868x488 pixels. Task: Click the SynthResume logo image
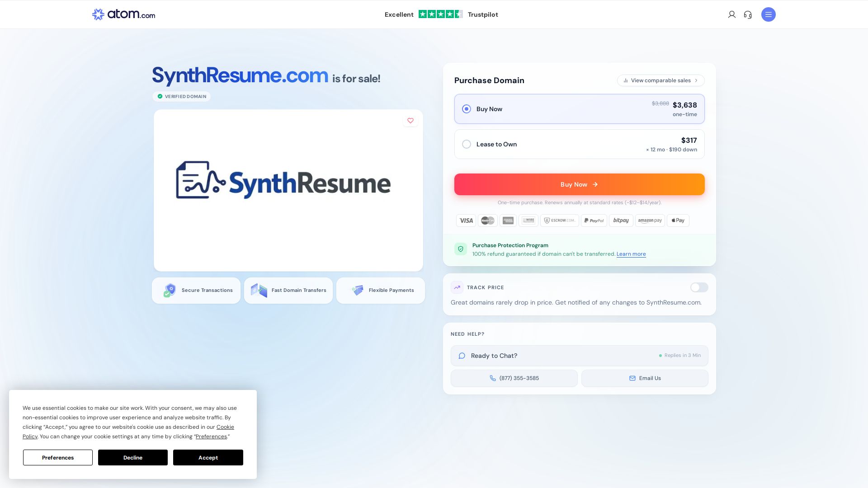[283, 181]
